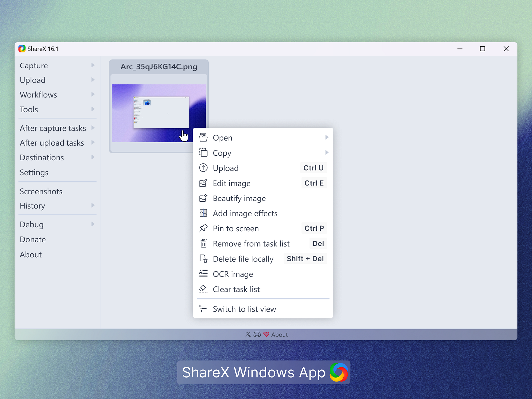Select Edit image from context menu

pos(232,183)
